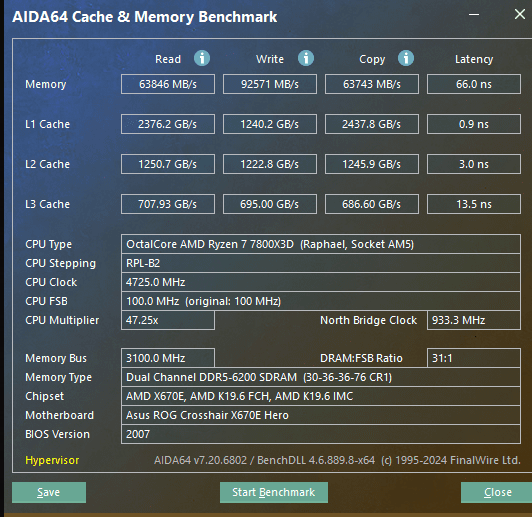Image resolution: width=532 pixels, height=517 pixels.
Task: Select L2 Cache Latency value 3.0 ns
Action: click(x=474, y=164)
